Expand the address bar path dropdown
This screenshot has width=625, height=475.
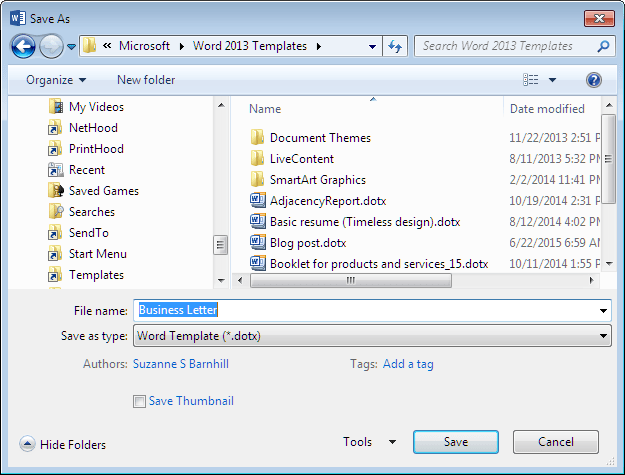[x=372, y=46]
